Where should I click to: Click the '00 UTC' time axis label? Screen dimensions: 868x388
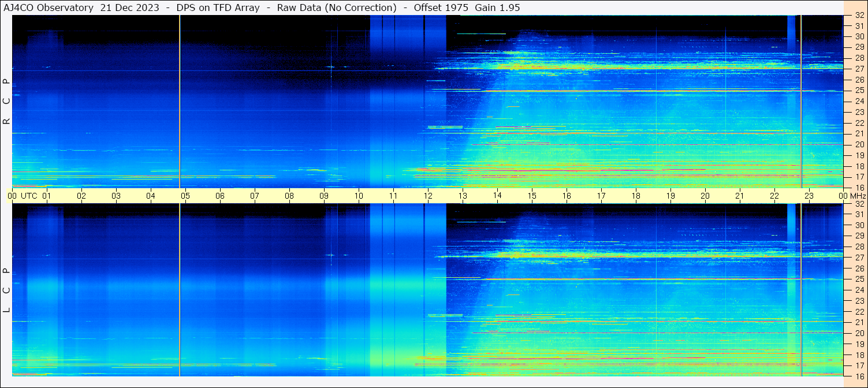(23, 196)
